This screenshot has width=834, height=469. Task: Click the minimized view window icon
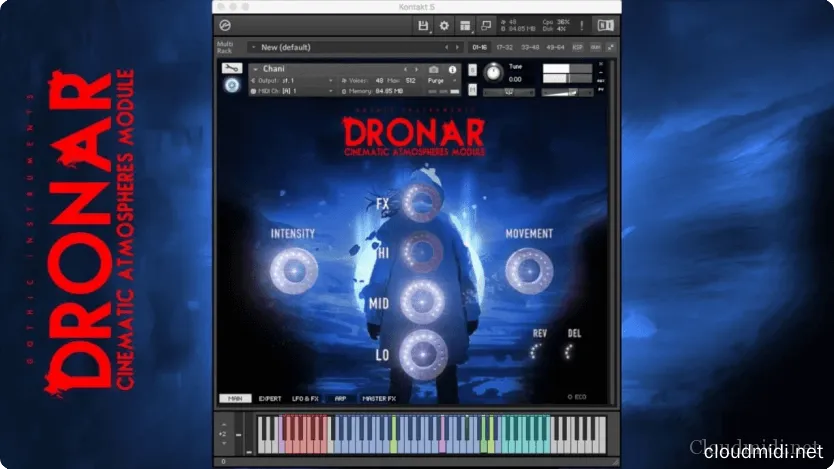point(486,25)
